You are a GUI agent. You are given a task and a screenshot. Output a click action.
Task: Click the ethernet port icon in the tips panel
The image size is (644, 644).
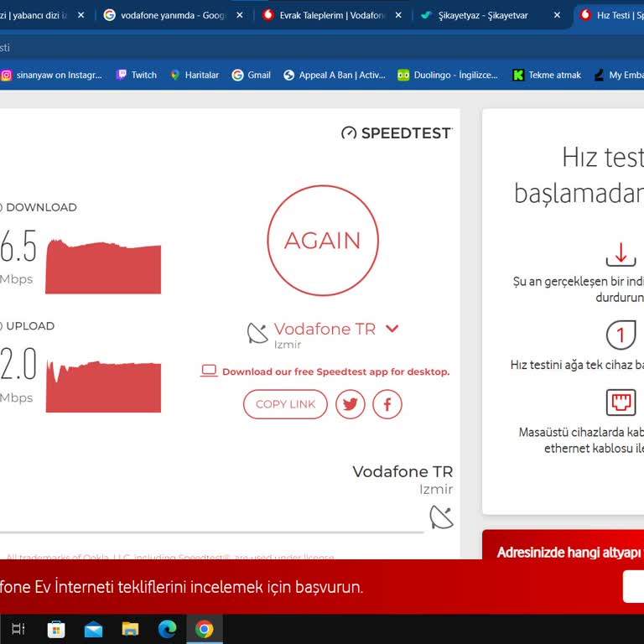pyautogui.click(x=621, y=402)
